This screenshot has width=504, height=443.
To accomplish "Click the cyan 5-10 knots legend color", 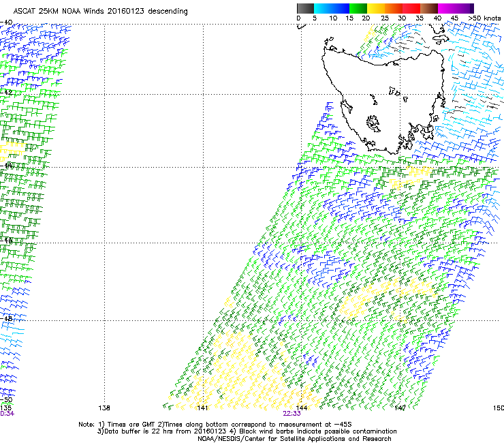I will (323, 9).
